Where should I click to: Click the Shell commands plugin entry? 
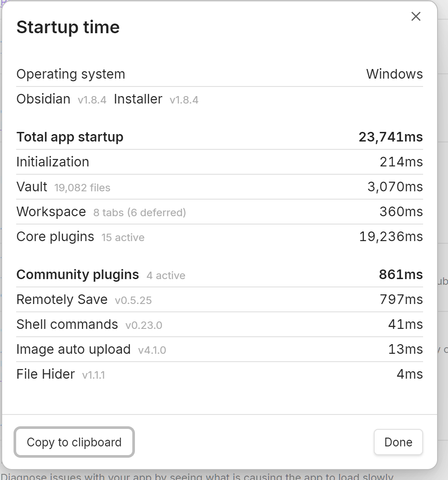click(89, 325)
